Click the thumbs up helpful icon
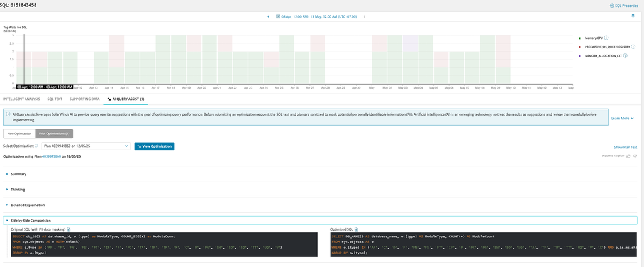644x267 pixels. point(630,156)
